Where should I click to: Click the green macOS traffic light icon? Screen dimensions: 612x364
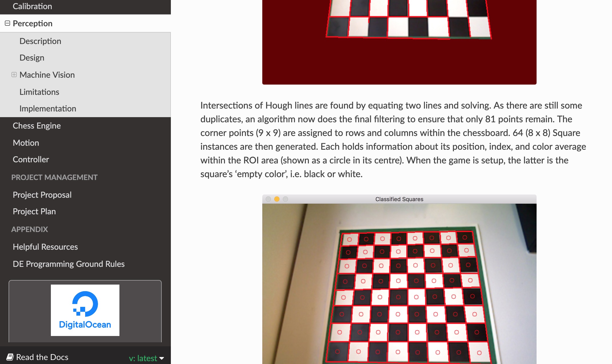(x=286, y=199)
